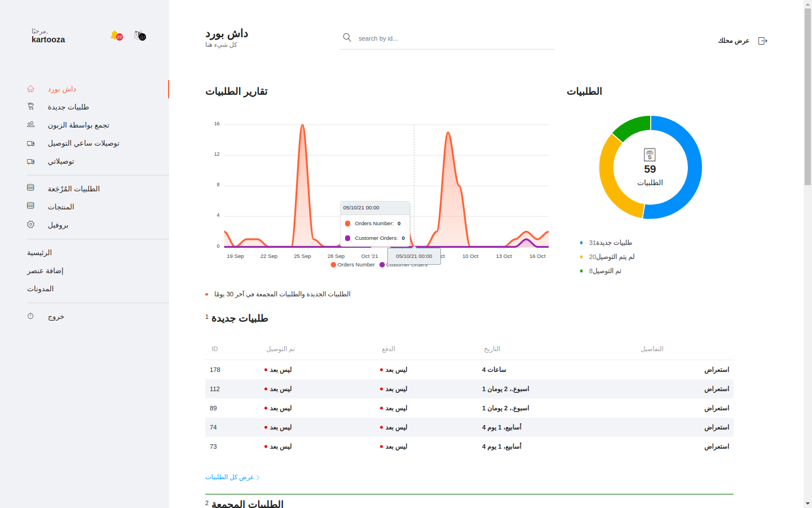The image size is (812, 508).
Task: Click the notification bell icon
Action: [x=115, y=36]
